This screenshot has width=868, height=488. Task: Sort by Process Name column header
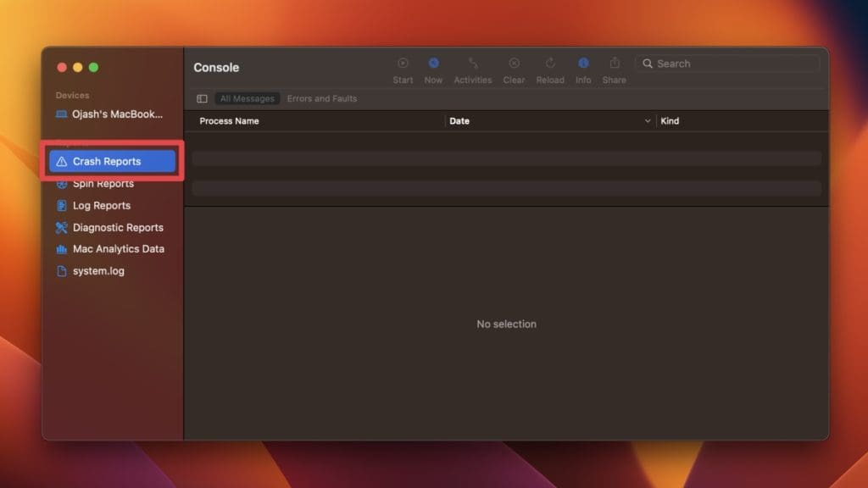[x=229, y=121]
